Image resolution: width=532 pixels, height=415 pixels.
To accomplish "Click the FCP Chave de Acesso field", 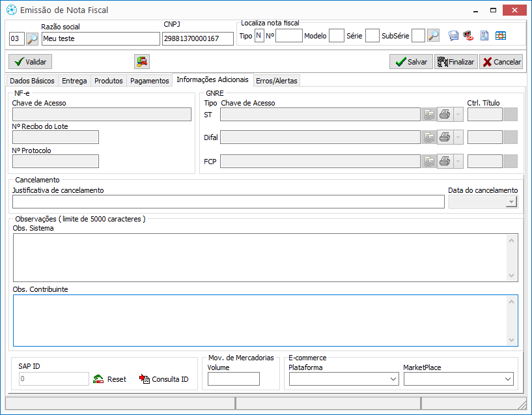I will (320, 162).
